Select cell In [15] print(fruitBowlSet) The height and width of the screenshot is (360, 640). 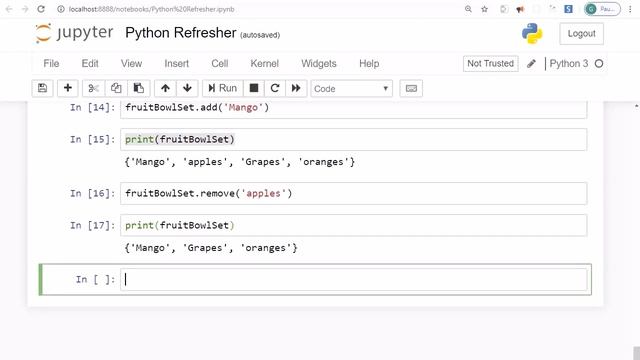(353, 140)
